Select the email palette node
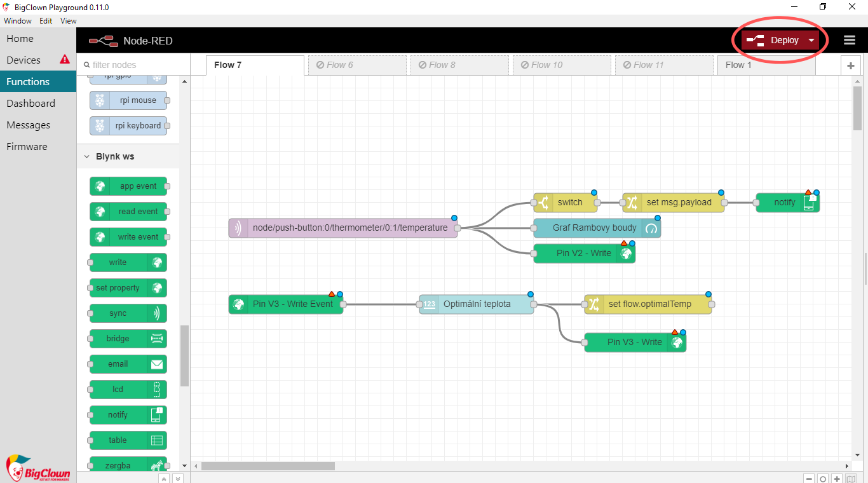The width and height of the screenshot is (868, 483). (x=128, y=364)
